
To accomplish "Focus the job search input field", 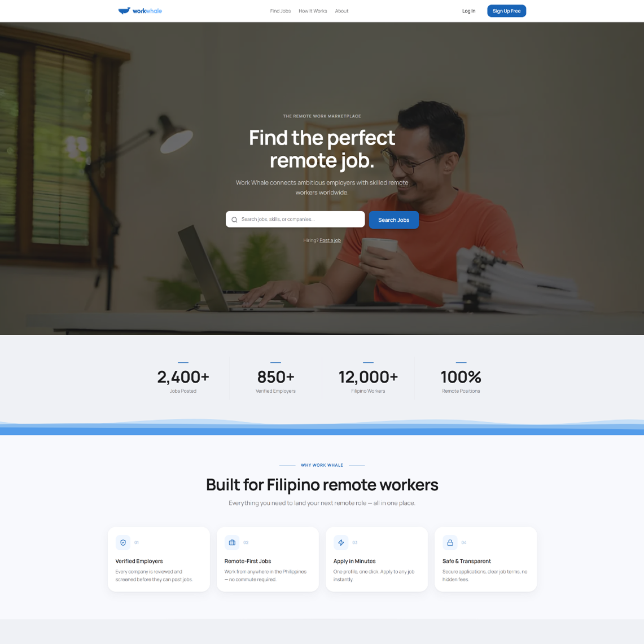I will (295, 220).
